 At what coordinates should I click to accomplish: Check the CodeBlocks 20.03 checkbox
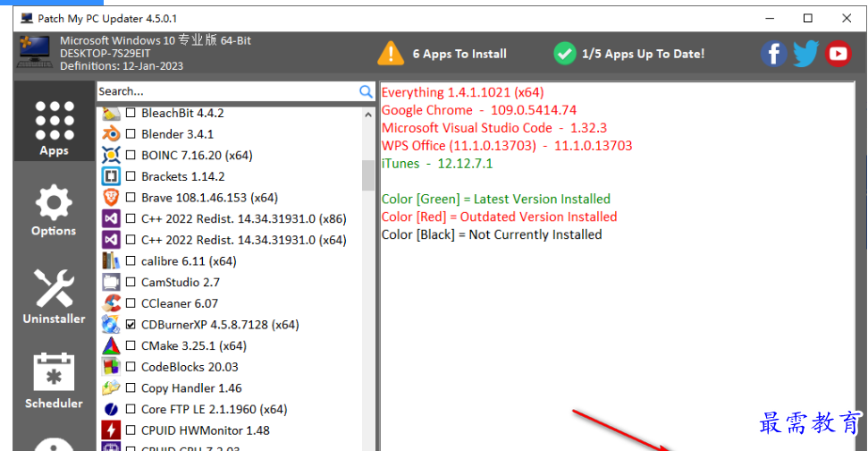pyautogui.click(x=131, y=367)
